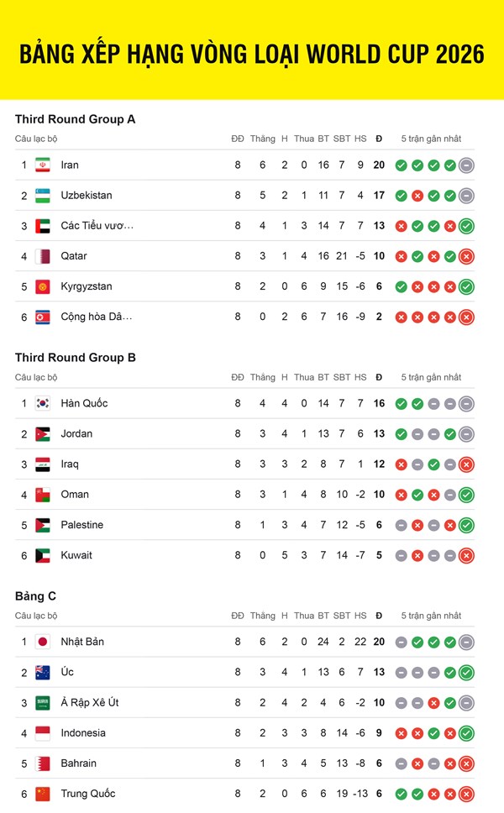The image size is (504, 813).
Task: Click the Trung Quốc flag icon
Action: pyautogui.click(x=43, y=794)
